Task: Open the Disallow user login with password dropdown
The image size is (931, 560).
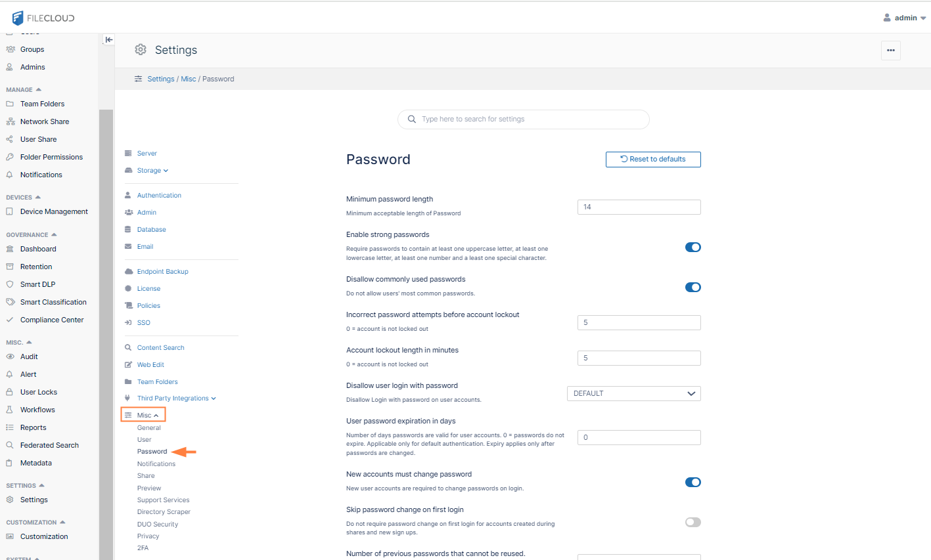Action: click(633, 393)
